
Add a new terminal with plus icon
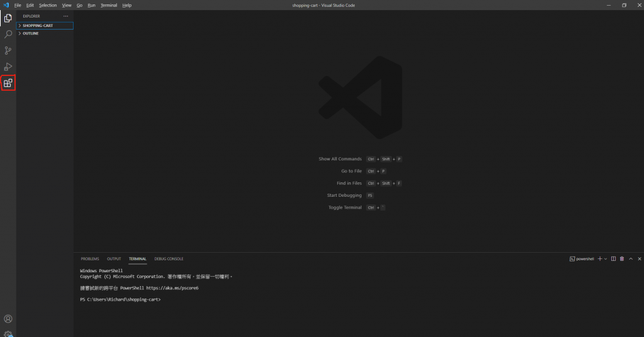[599, 258]
